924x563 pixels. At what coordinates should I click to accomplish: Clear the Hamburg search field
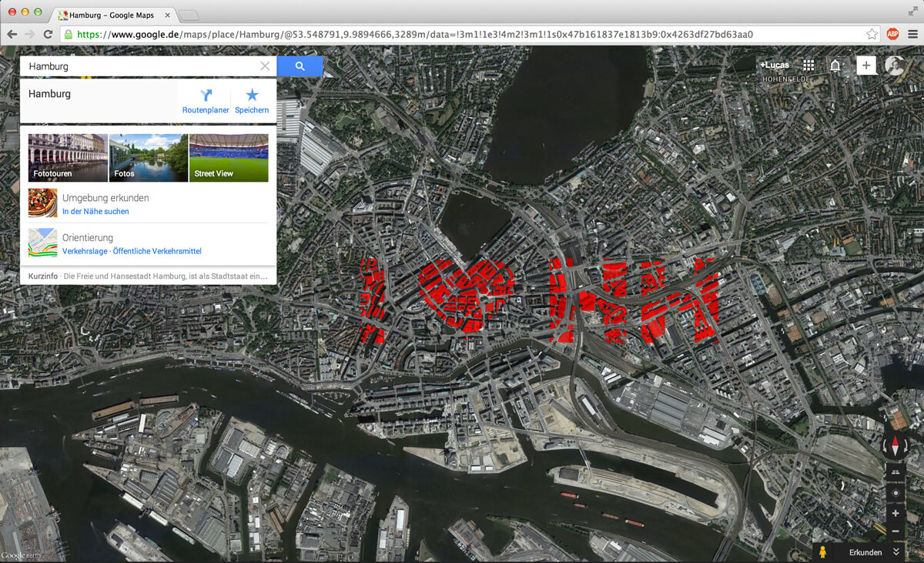(265, 66)
